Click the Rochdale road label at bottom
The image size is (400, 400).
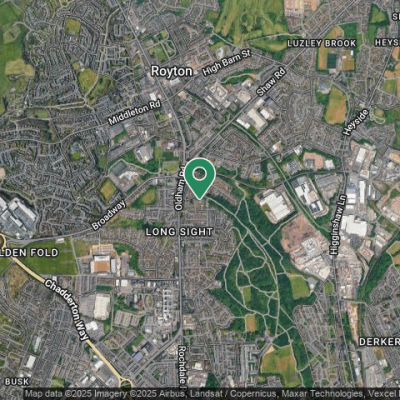pos(182,367)
